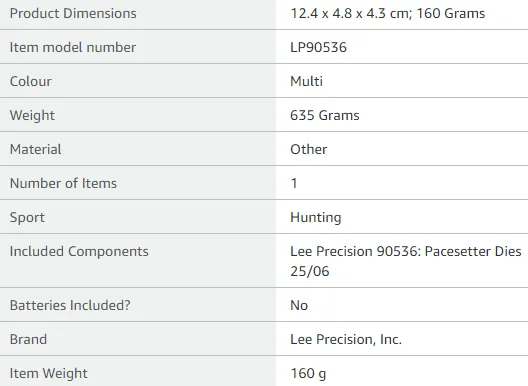Click the Product Dimensions label

[x=73, y=13]
